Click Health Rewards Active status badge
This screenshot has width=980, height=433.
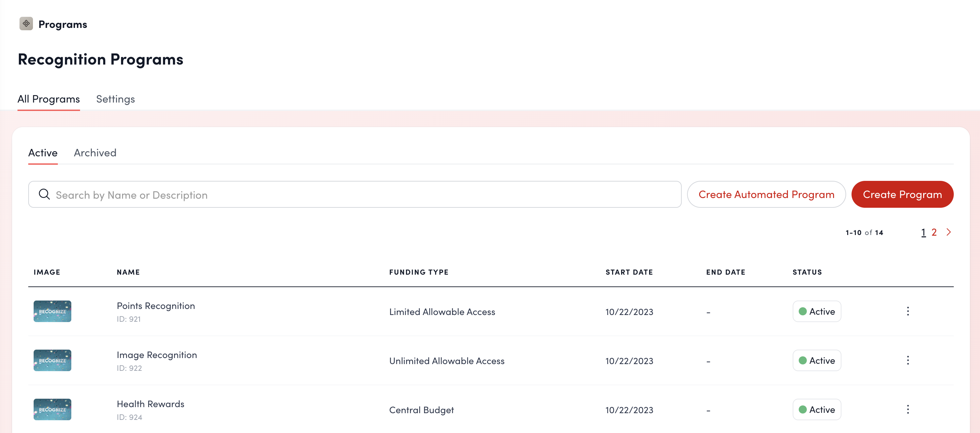(817, 409)
